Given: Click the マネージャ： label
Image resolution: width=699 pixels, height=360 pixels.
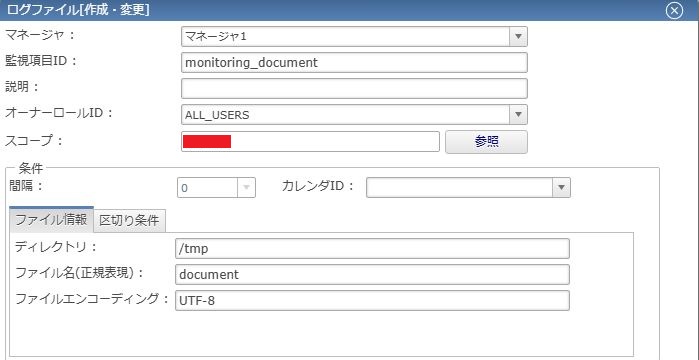Looking at the screenshot, I should 41,35.
